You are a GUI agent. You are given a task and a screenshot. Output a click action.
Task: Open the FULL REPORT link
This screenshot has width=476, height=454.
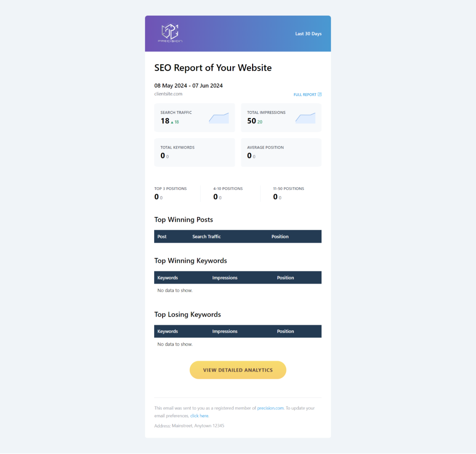(305, 95)
